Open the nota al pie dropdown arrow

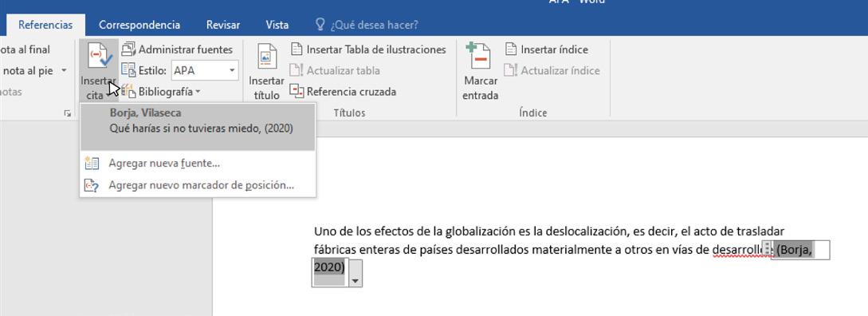(65, 70)
